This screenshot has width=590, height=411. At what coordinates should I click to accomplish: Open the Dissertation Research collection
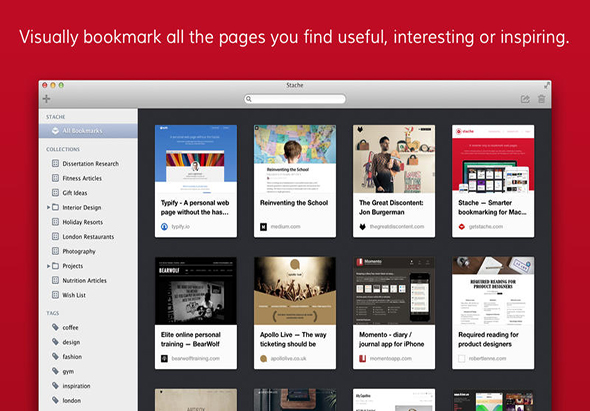click(88, 163)
